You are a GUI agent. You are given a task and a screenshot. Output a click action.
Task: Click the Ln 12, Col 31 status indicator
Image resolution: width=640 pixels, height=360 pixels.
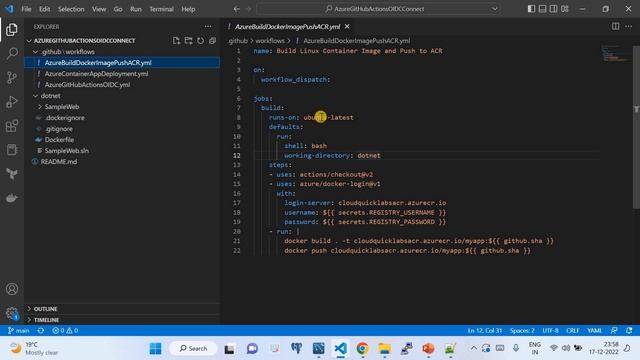pos(484,330)
